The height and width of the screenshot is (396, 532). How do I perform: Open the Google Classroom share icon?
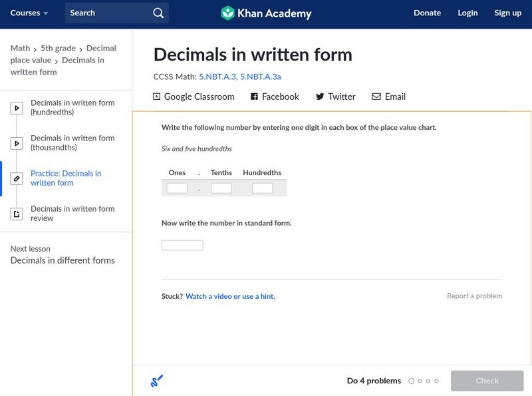(157, 97)
